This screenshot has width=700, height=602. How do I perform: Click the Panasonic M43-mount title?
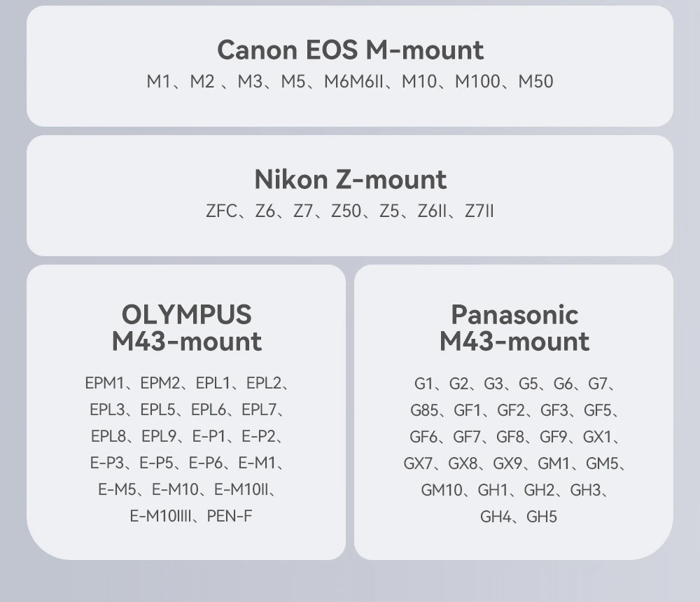514,328
